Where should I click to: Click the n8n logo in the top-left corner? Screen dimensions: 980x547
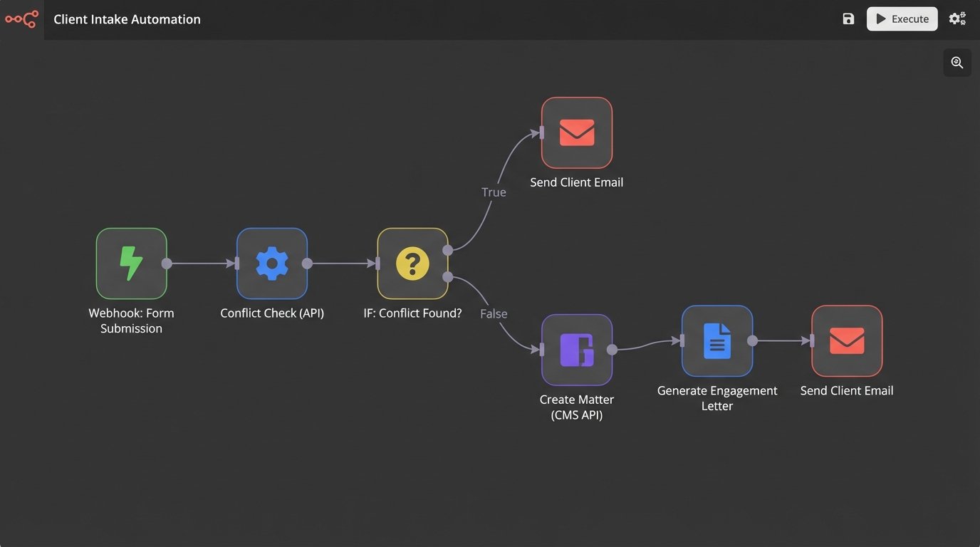[21, 19]
